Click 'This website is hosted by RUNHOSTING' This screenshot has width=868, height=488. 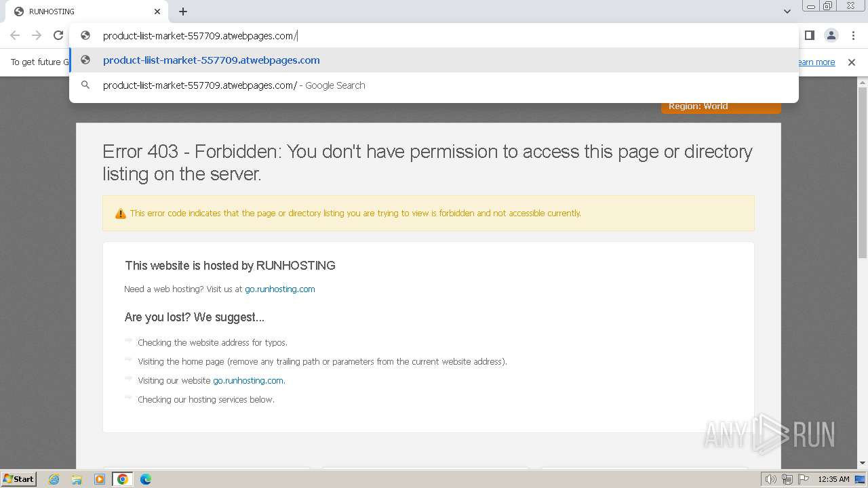[x=230, y=266]
